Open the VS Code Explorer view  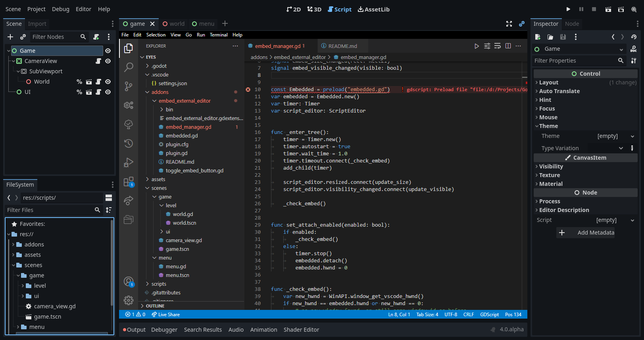tap(129, 48)
